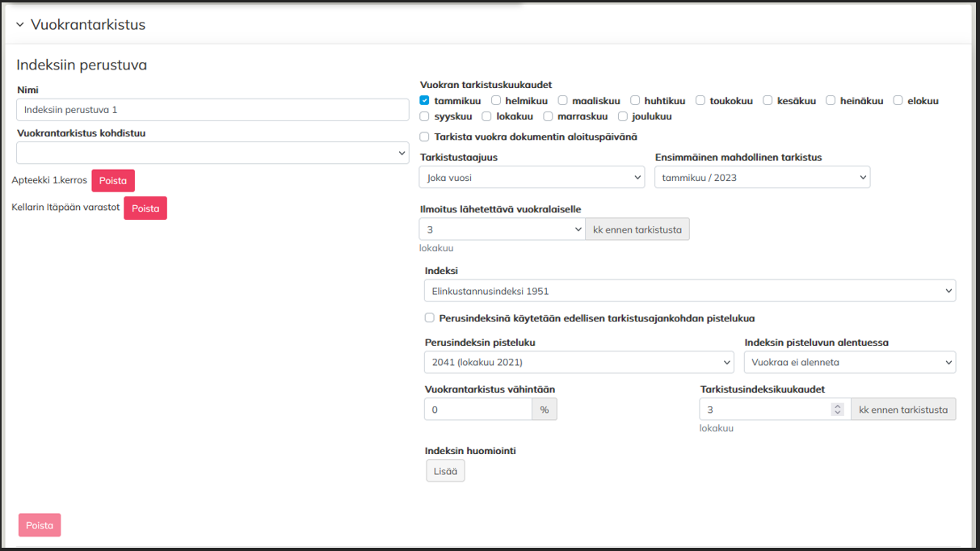The height and width of the screenshot is (551, 980).
Task: Click the Nimi text input field
Action: (212, 110)
